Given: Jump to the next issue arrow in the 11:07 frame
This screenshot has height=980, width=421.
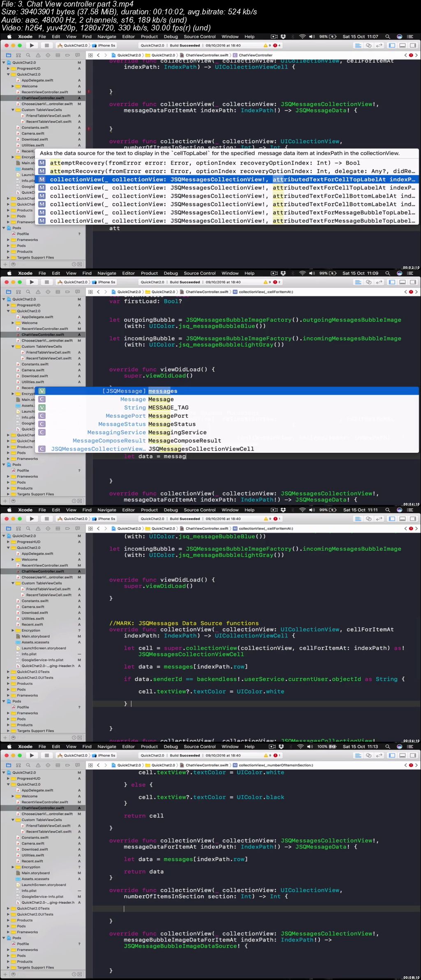Looking at the screenshot, I should 416,55.
